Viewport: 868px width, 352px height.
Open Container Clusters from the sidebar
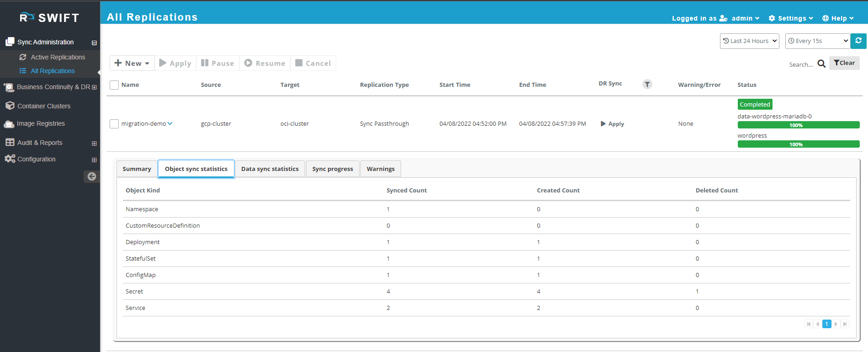44,106
